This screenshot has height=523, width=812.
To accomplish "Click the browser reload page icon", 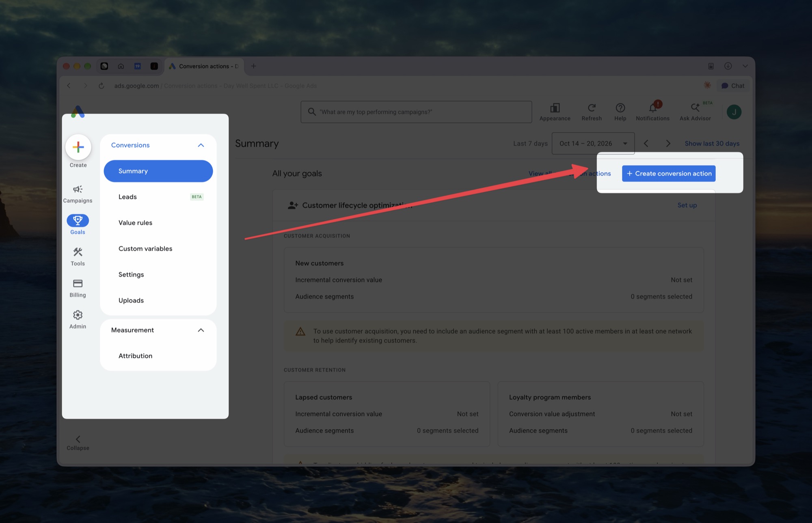I will point(101,86).
